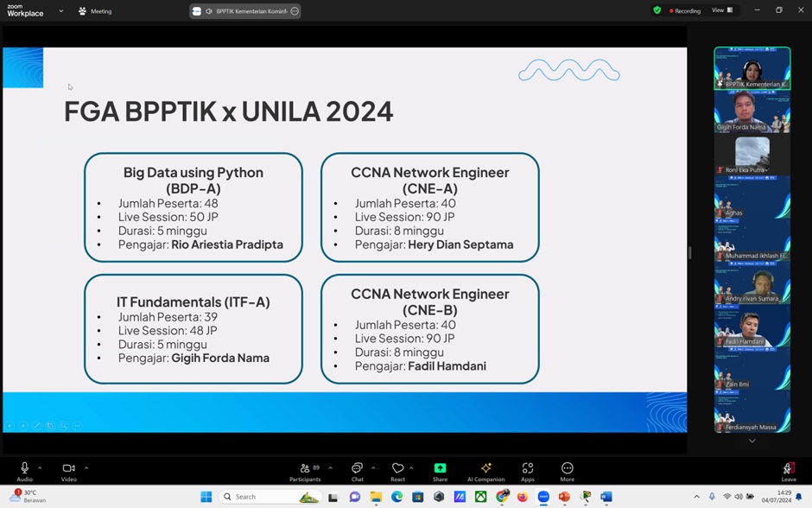Open the Chat panel
Screen dimensions: 812x508
(x=357, y=471)
